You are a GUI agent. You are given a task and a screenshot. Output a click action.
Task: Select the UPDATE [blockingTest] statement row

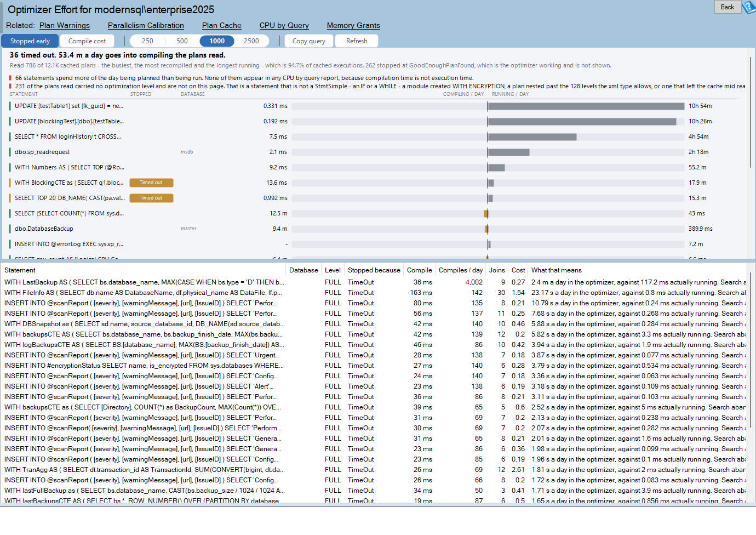pyautogui.click(x=374, y=121)
